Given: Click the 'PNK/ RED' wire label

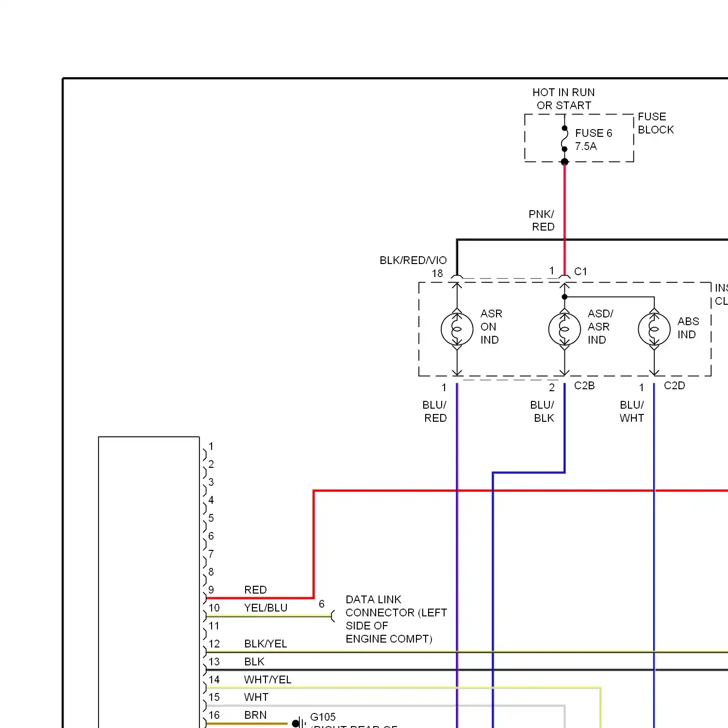Looking at the screenshot, I should click(542, 220).
